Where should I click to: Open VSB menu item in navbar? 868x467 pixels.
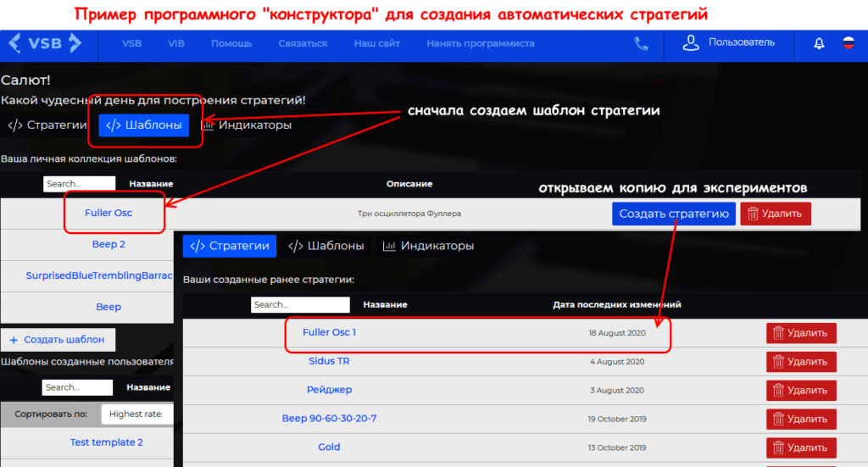(131, 43)
